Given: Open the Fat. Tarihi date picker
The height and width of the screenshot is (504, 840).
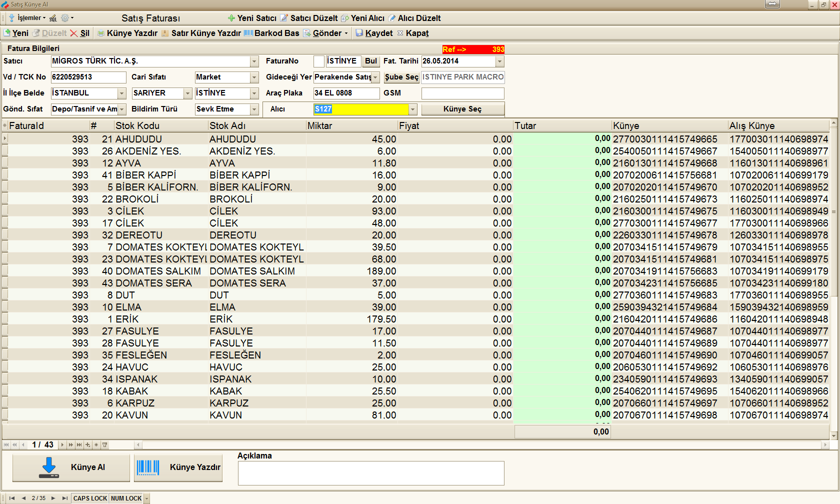Looking at the screenshot, I should (499, 61).
